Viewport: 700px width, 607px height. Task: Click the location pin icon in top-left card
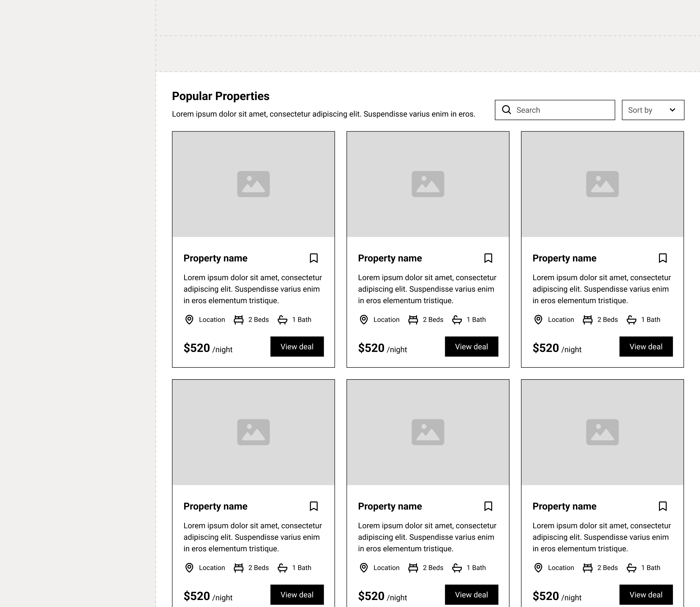[x=189, y=319]
